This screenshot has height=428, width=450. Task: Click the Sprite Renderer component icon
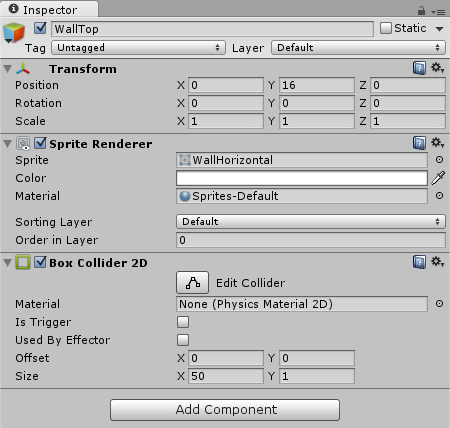coord(23,144)
